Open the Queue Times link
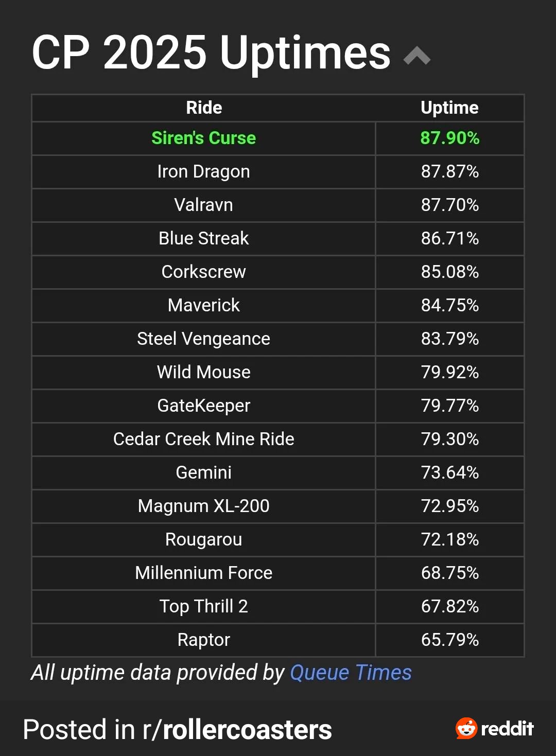This screenshot has height=756, width=556. click(351, 672)
